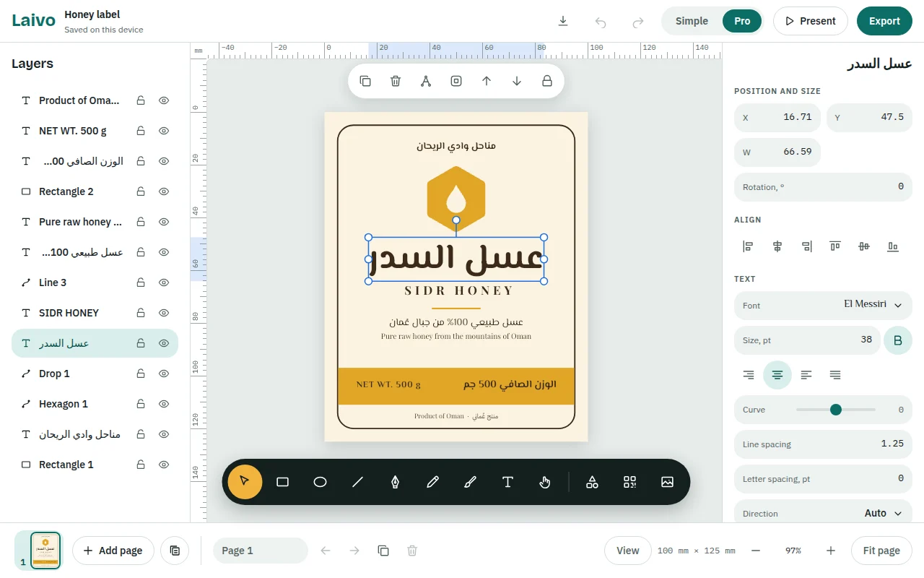Image resolution: width=924 pixels, height=578 pixels.
Task: Click the Size, pt input field
Action: 807,340
